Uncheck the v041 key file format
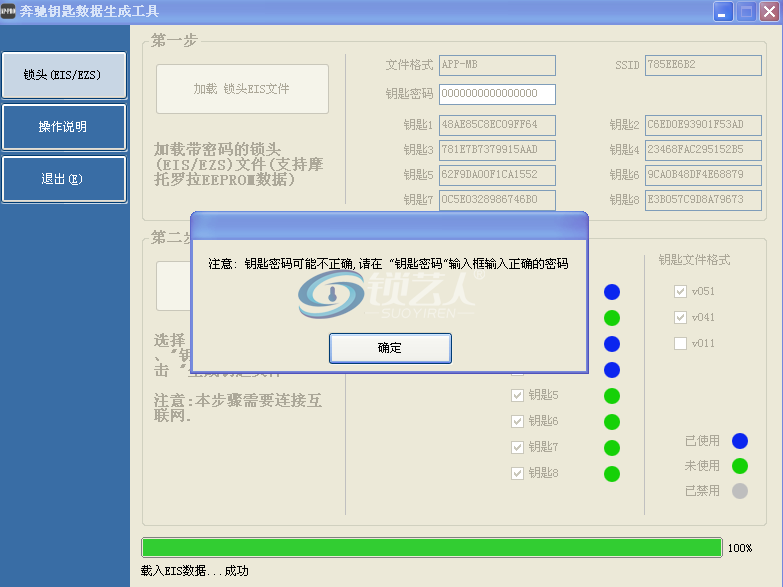The height and width of the screenshot is (587, 783). coord(680,317)
